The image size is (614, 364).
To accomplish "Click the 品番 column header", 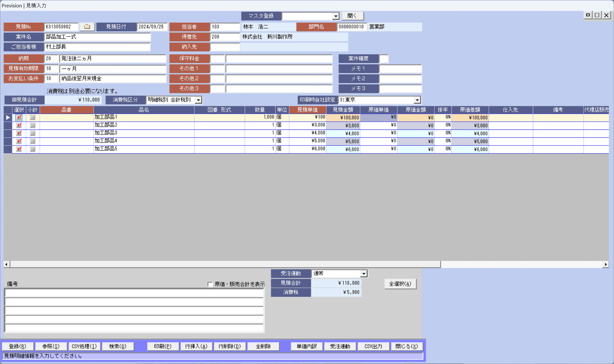I will (66, 110).
